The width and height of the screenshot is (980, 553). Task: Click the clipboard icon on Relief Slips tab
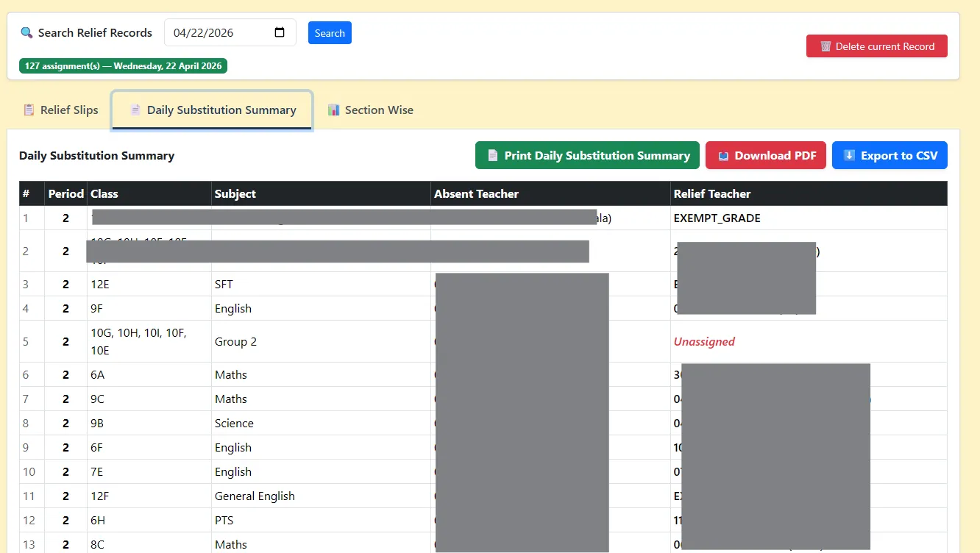(x=29, y=110)
